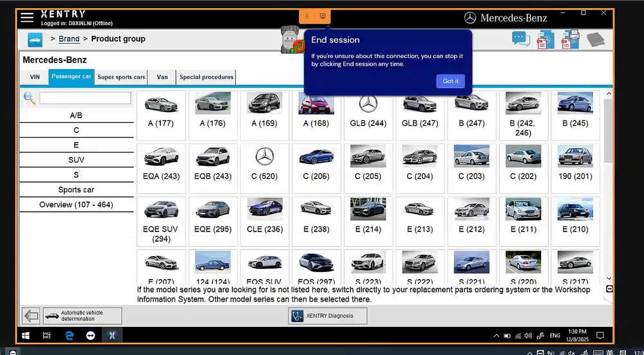Viewport: 644px width, 355px height.
Task: Show hidden system tray icons chevron
Action: [496, 336]
